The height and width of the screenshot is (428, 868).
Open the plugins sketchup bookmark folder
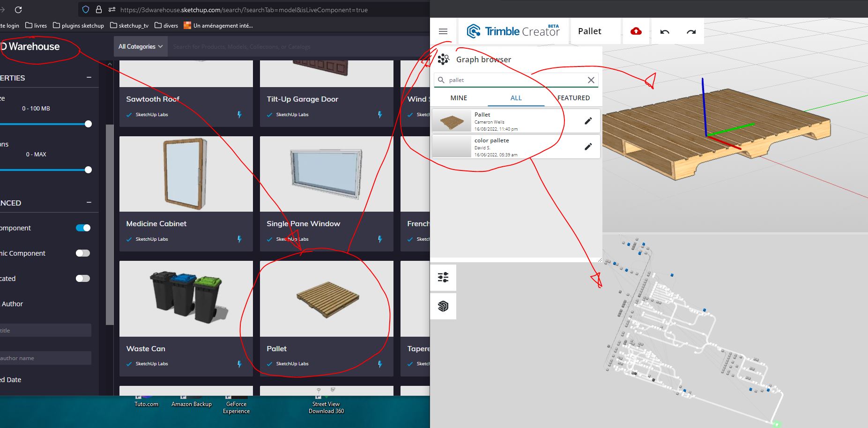click(x=78, y=25)
